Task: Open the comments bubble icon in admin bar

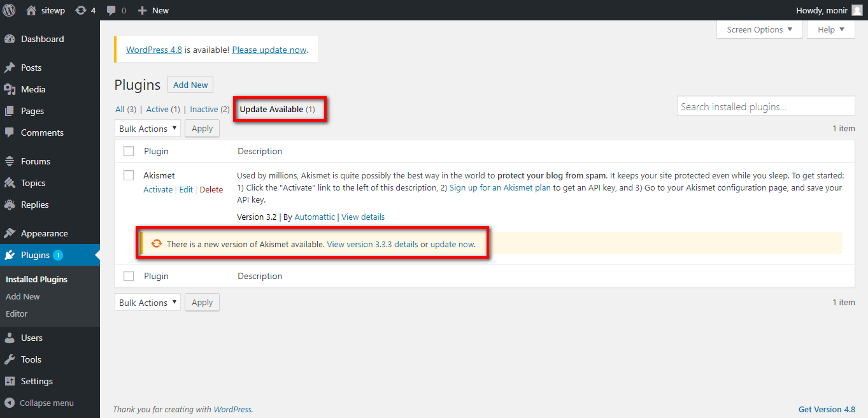Action: [x=111, y=10]
